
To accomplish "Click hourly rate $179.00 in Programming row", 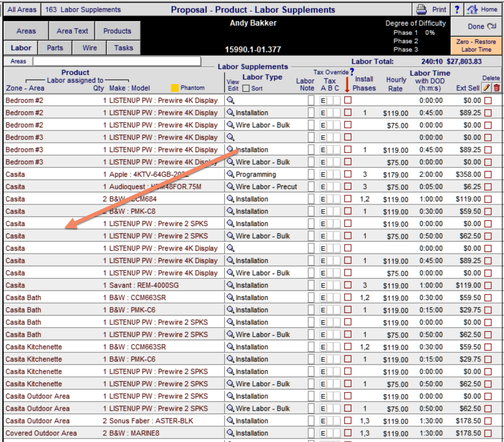I will tap(396, 175).
